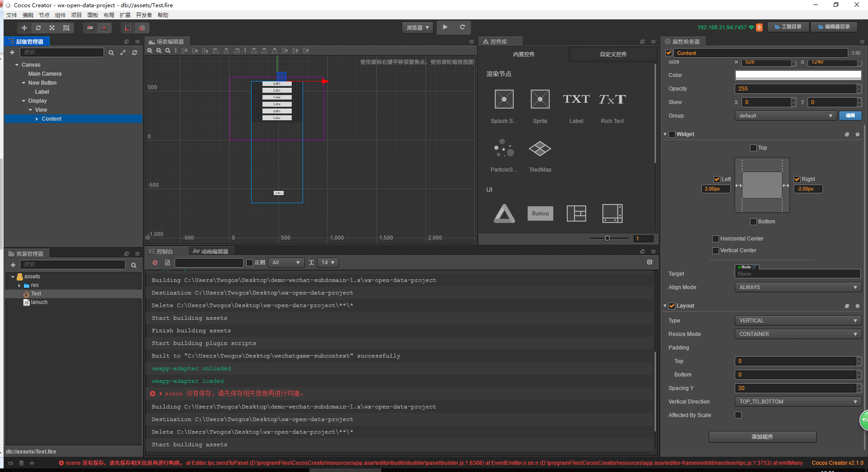Select the Rich Text control icon
Viewport: 868px width, 472px height.
point(612,100)
